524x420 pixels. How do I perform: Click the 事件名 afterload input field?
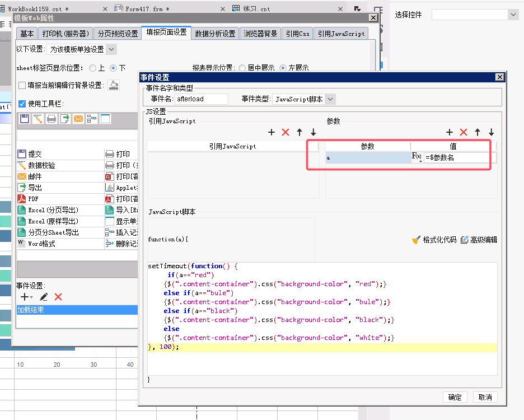[x=201, y=99]
